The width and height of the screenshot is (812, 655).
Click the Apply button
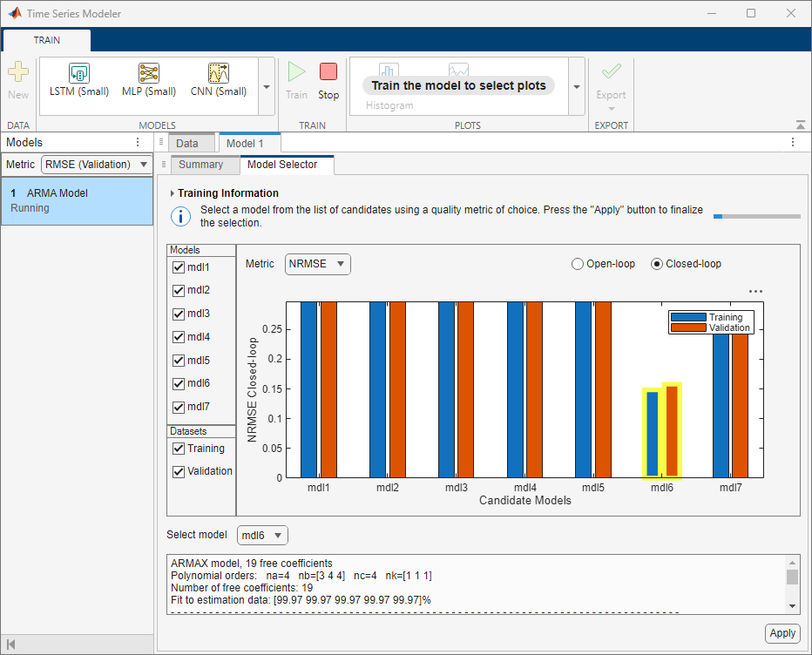pyautogui.click(x=782, y=633)
